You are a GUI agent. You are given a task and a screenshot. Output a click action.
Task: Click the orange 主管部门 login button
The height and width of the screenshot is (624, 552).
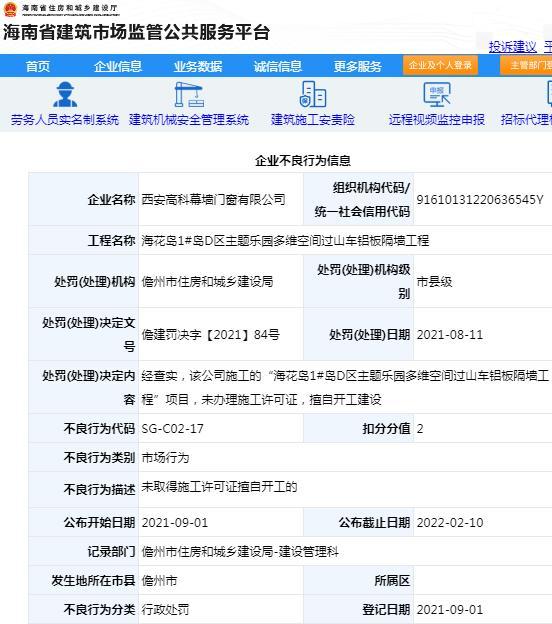(x=526, y=65)
